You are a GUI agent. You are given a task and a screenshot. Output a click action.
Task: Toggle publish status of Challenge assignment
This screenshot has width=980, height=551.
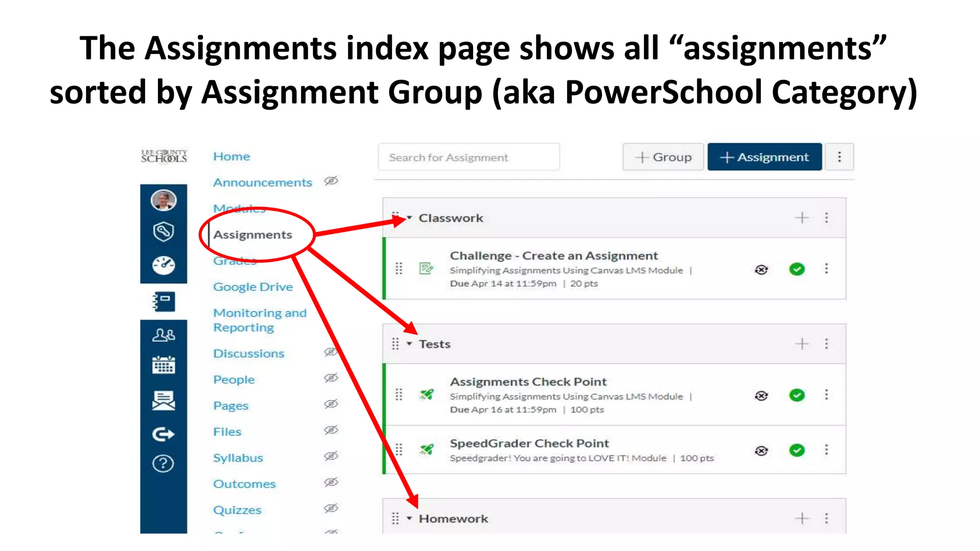pyautogui.click(x=797, y=269)
